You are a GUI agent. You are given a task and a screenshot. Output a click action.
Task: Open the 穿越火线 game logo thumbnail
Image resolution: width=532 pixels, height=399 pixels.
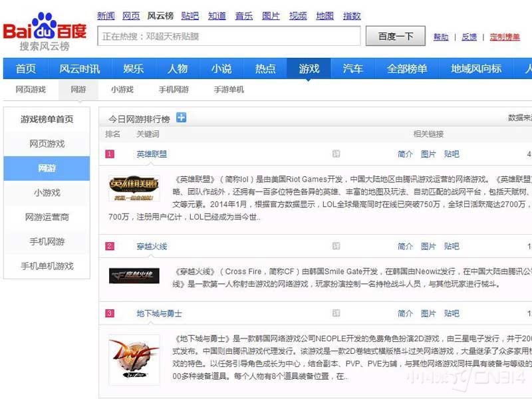click(134, 275)
